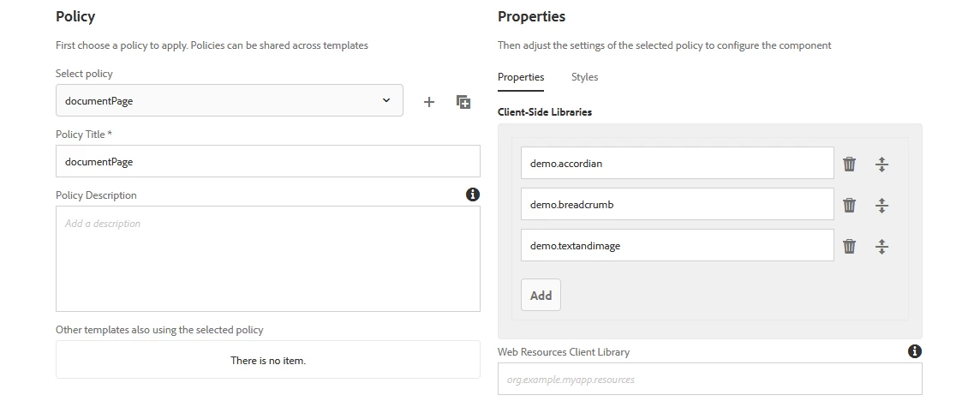
Task: Click the demo.breadcrumb library input field
Action: tap(677, 204)
